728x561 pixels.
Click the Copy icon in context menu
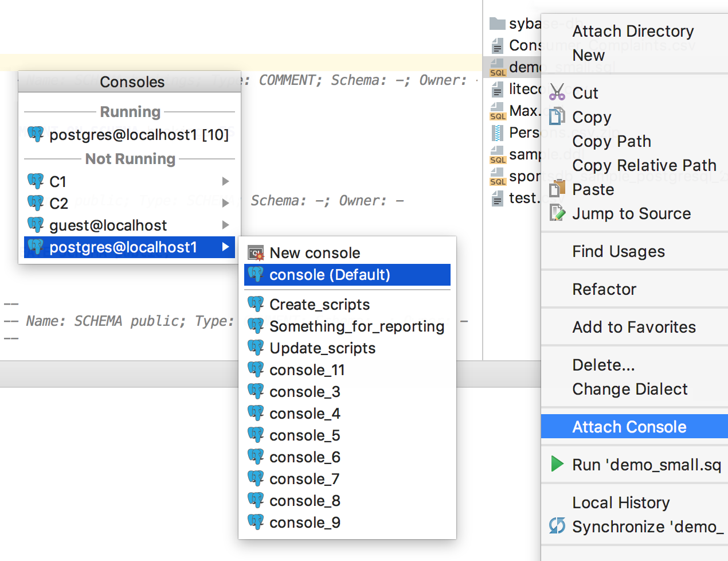[557, 116]
